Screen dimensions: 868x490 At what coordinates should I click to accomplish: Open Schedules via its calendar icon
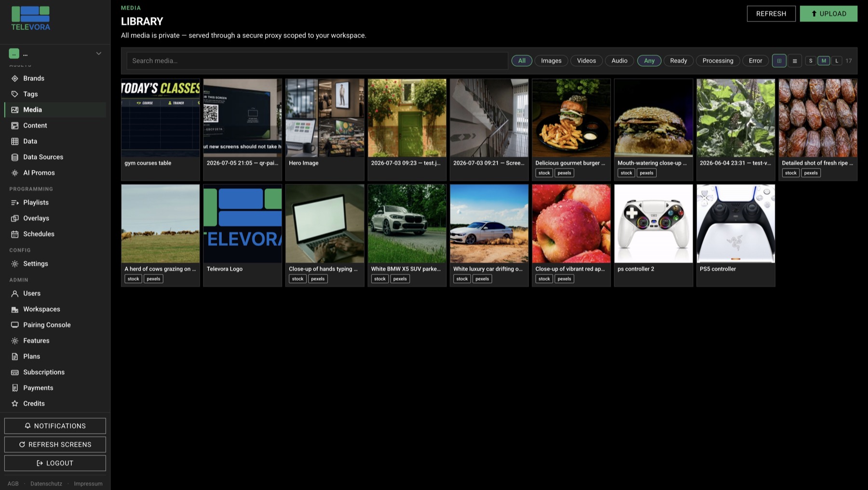click(15, 234)
